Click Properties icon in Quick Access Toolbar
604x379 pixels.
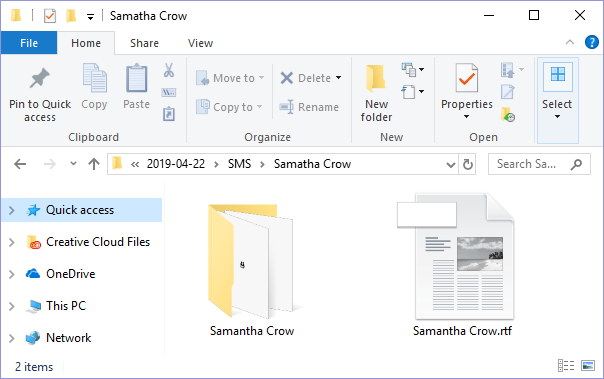coord(50,16)
